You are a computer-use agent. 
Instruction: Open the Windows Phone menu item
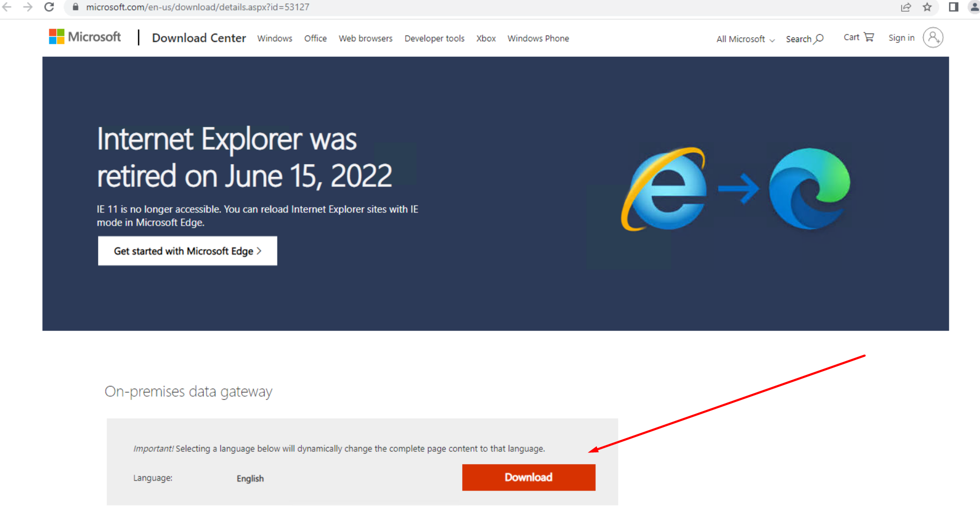(x=538, y=38)
